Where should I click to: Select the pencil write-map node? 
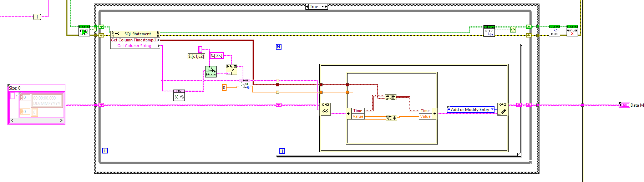coord(503,109)
